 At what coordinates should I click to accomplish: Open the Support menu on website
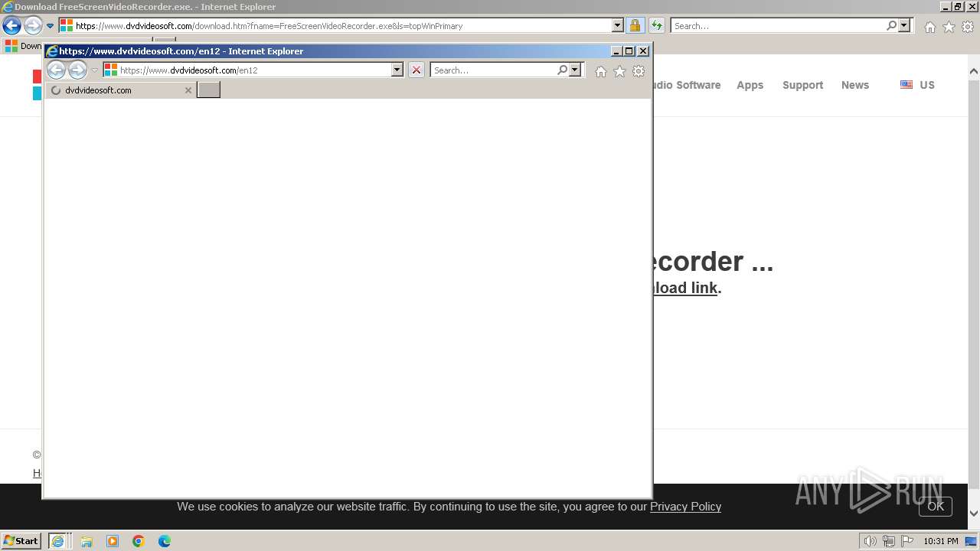click(x=802, y=85)
